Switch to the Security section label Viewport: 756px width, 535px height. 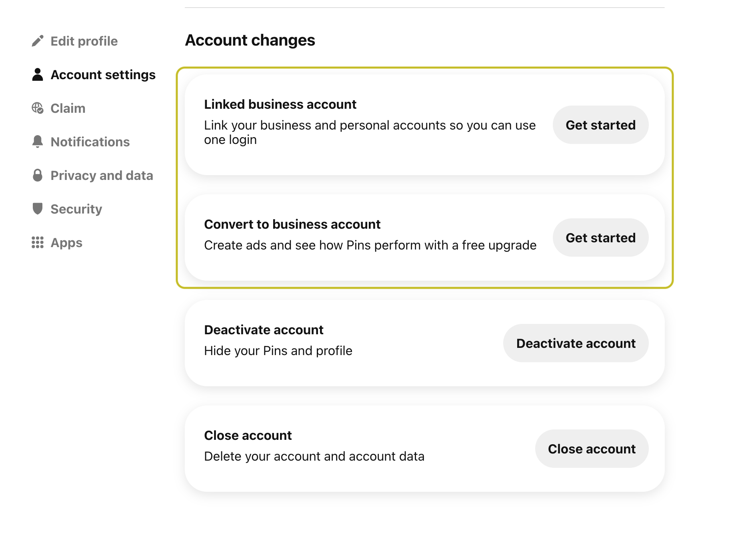click(x=76, y=209)
